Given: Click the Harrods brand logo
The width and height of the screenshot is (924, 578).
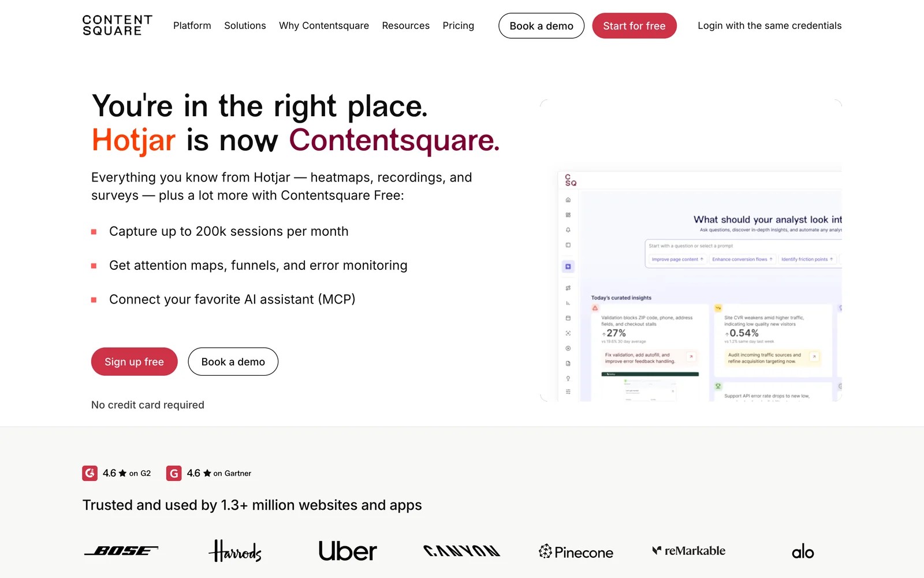Looking at the screenshot, I should (x=235, y=551).
